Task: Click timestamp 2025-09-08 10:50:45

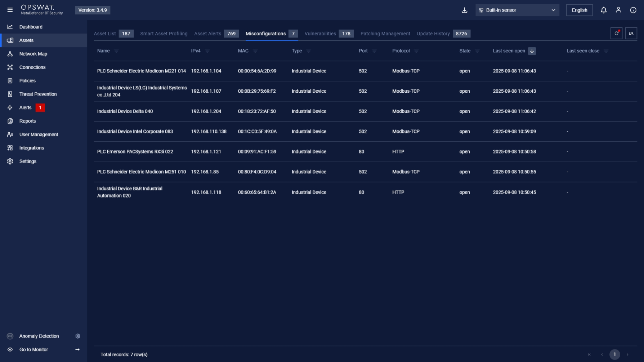Action: (514, 192)
